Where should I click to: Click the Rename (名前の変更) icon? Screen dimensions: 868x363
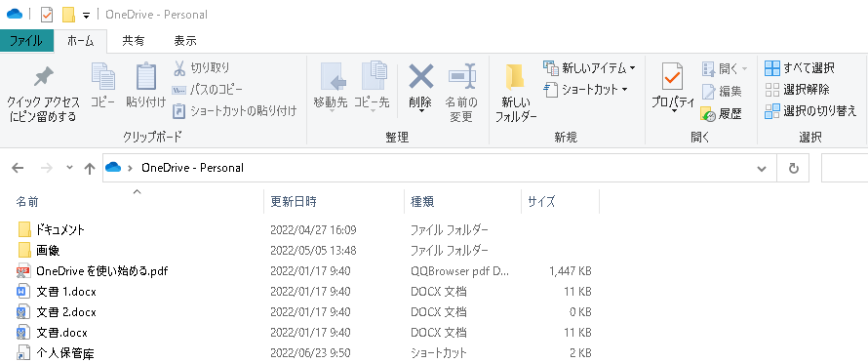coord(461,76)
